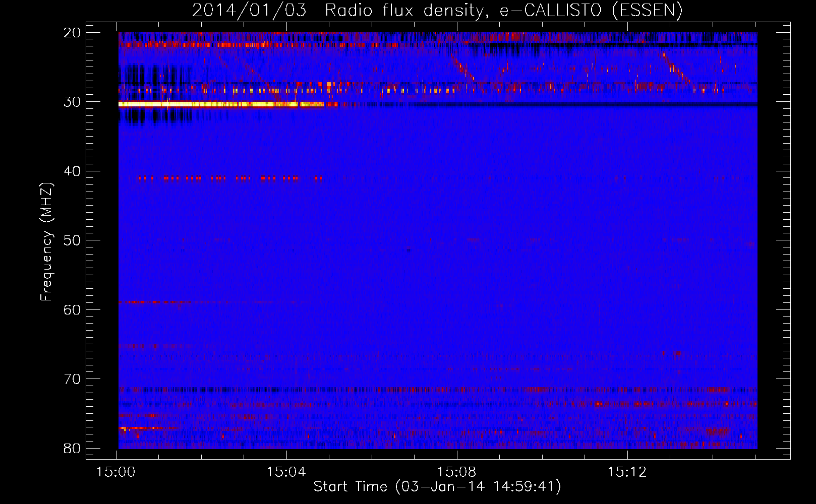Select the 'Frequency (MHZ)' axis label
Viewport: 816px width, 504px height.
(x=46, y=242)
